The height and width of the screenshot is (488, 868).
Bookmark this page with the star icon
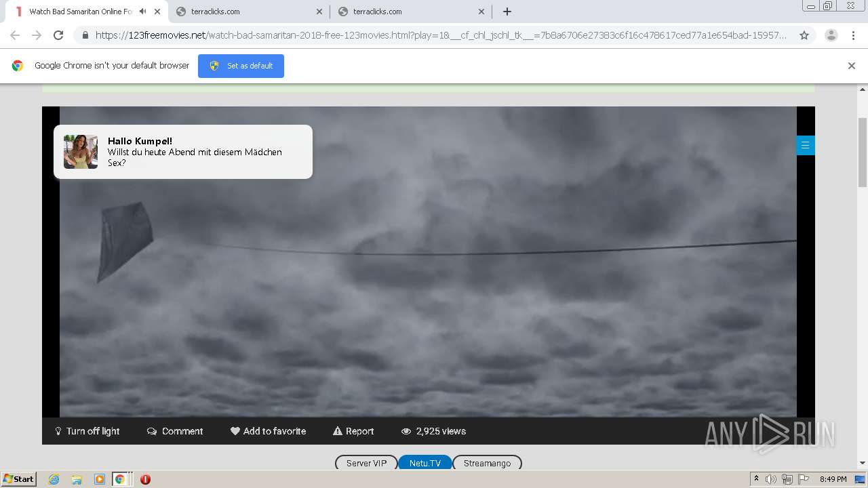[x=804, y=35]
